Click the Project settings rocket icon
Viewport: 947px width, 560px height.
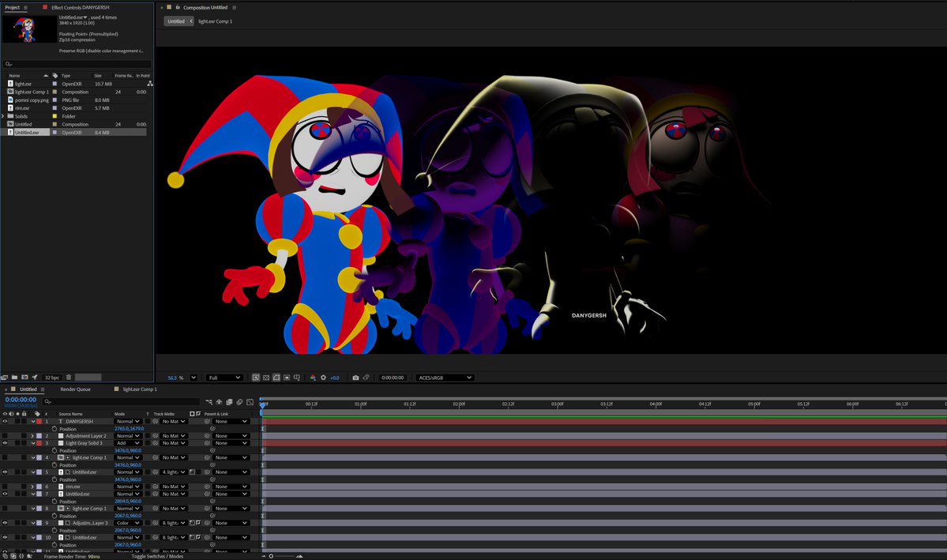[35, 378]
